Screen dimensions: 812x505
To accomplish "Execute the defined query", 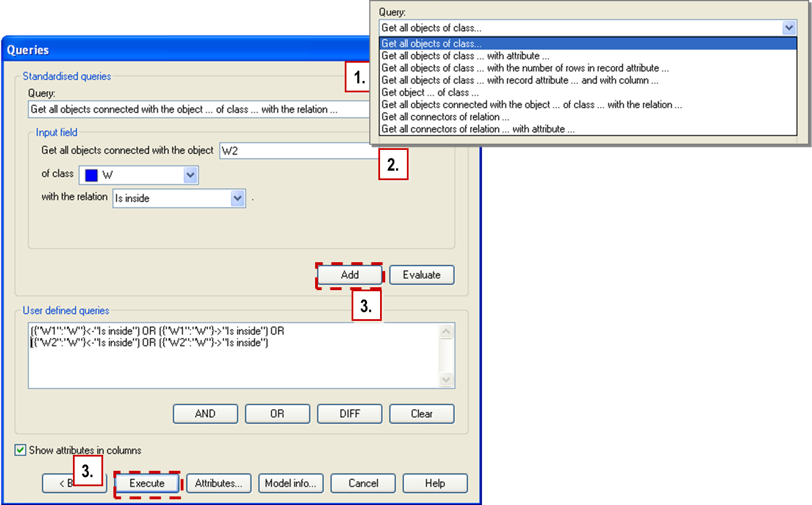I will (147, 483).
